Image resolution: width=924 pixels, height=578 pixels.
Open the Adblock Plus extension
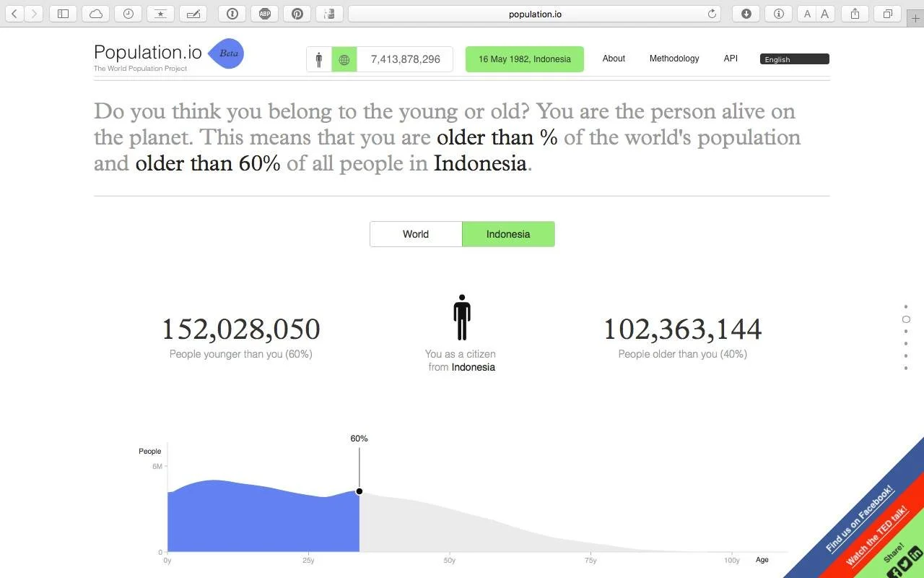pos(265,14)
